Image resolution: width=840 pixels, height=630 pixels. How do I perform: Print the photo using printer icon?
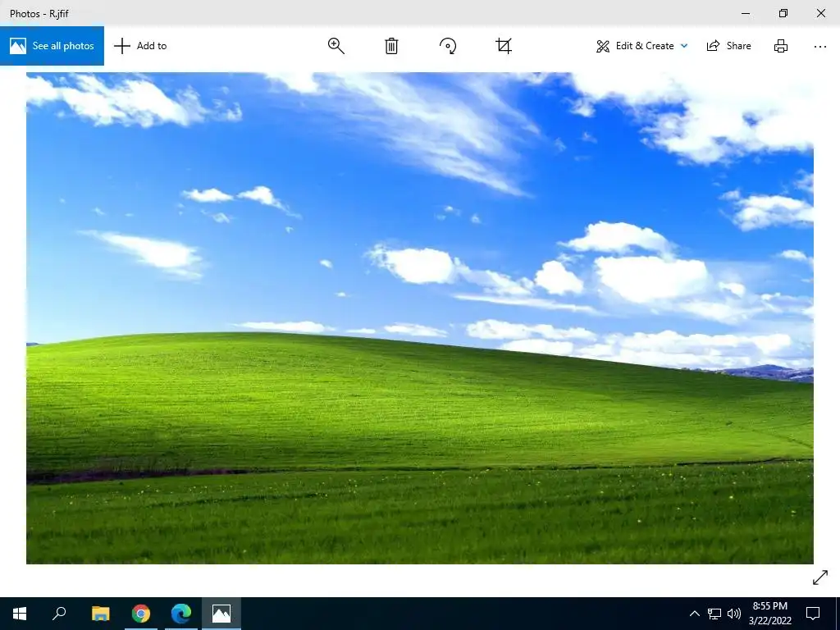coord(781,46)
